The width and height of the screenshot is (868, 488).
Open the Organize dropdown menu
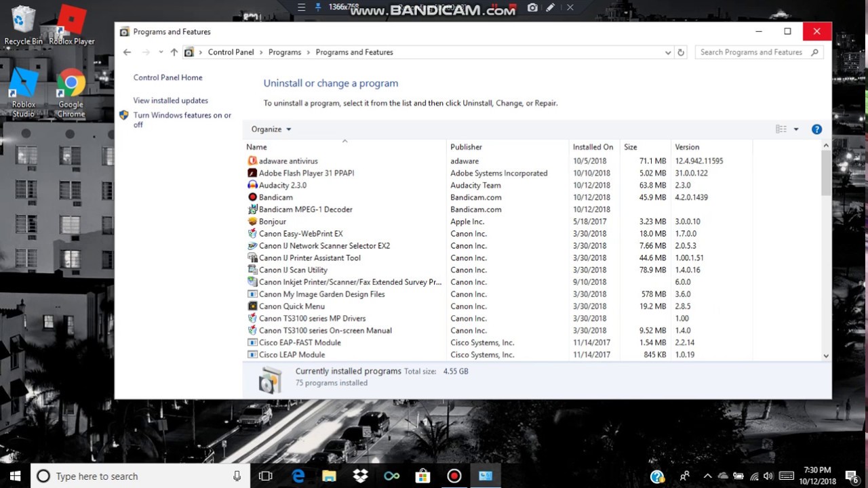[271, 129]
